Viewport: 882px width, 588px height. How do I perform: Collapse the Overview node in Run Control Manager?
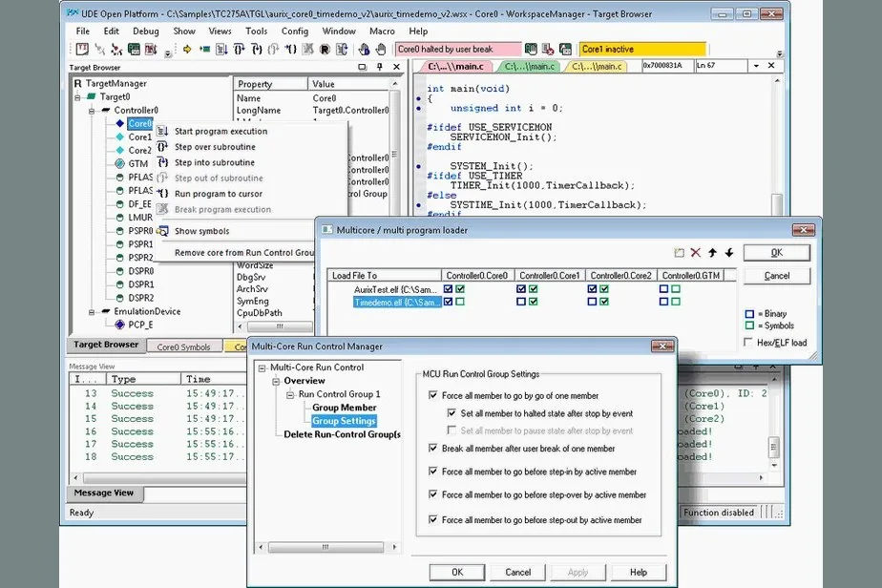276,382
